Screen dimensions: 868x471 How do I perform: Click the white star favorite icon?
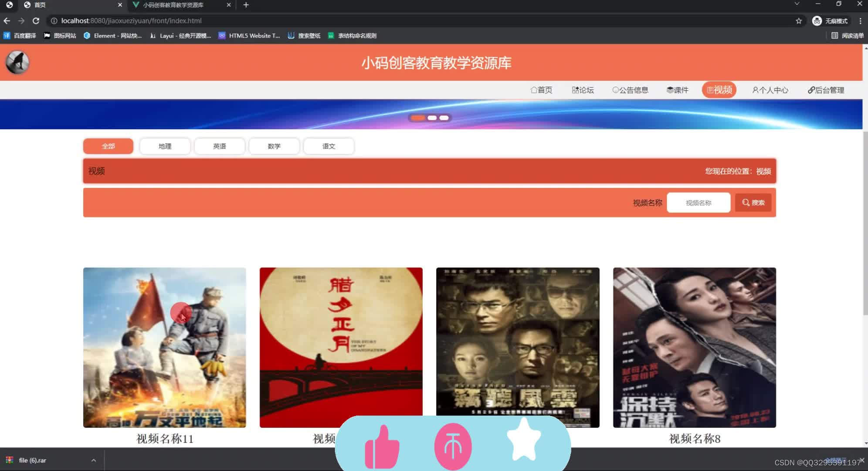[x=524, y=440]
